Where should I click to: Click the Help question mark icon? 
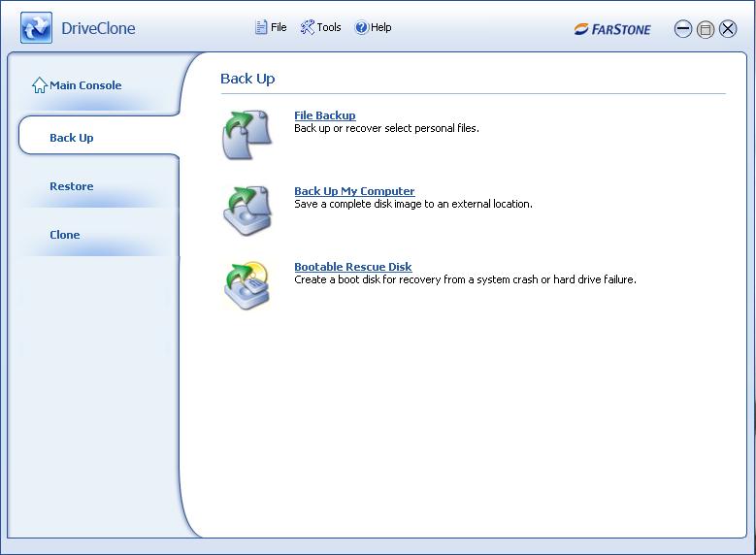(x=361, y=27)
